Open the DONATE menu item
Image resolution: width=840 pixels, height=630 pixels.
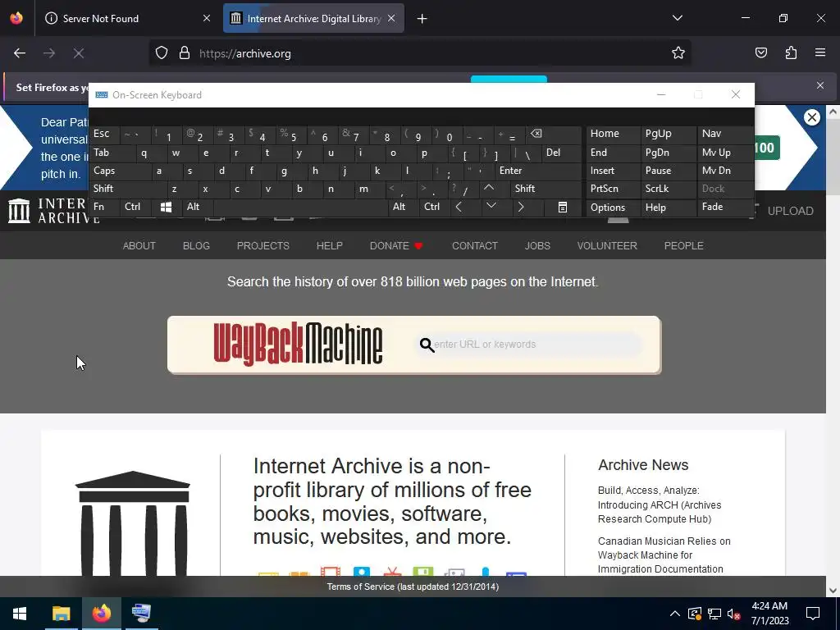click(396, 246)
